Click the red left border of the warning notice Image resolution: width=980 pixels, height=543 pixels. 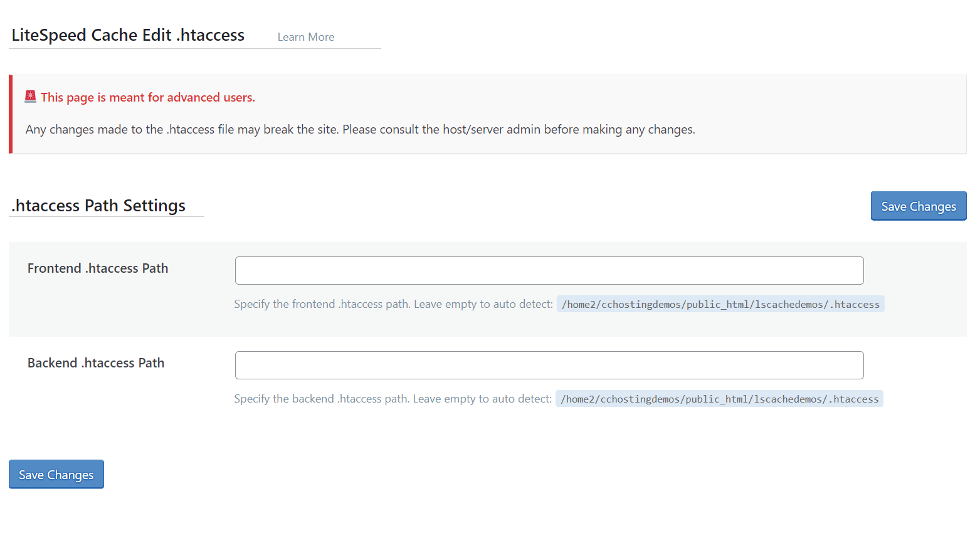tap(11, 114)
